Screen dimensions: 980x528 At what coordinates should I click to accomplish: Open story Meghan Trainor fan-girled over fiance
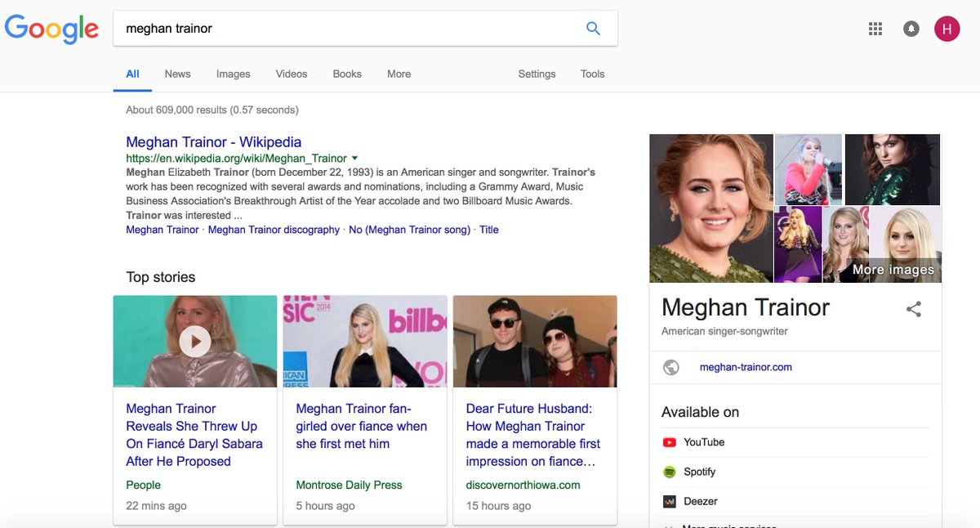(x=362, y=426)
